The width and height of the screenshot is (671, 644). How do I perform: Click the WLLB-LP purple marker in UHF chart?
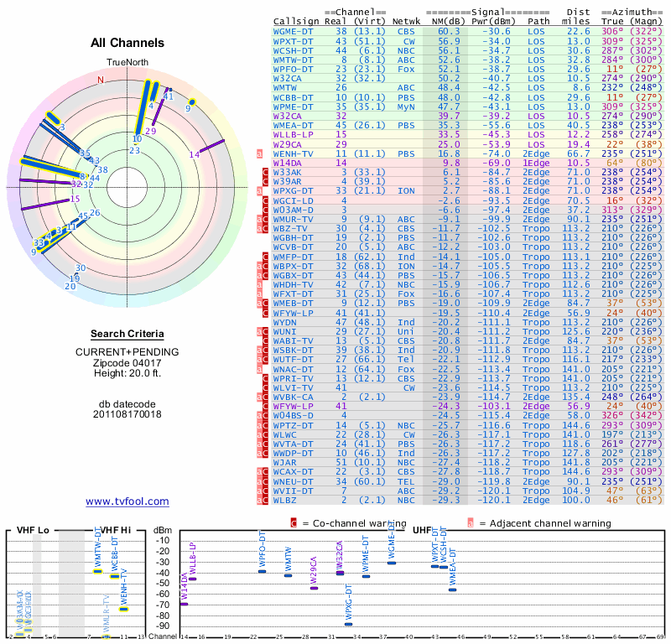(x=193, y=579)
